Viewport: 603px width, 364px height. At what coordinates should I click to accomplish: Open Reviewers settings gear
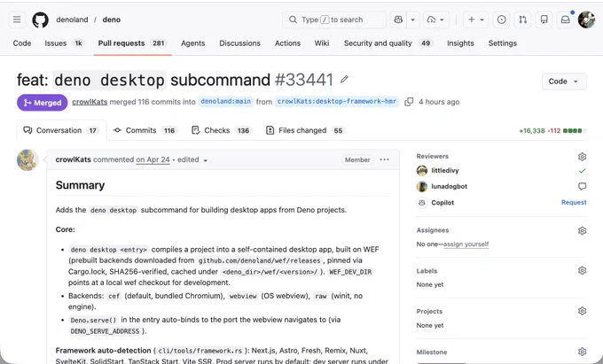pos(582,156)
